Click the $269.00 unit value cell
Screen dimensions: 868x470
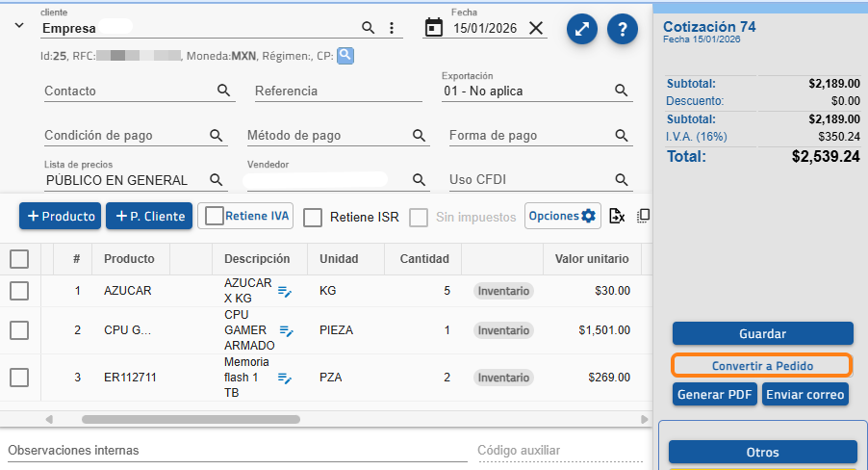[609, 378]
